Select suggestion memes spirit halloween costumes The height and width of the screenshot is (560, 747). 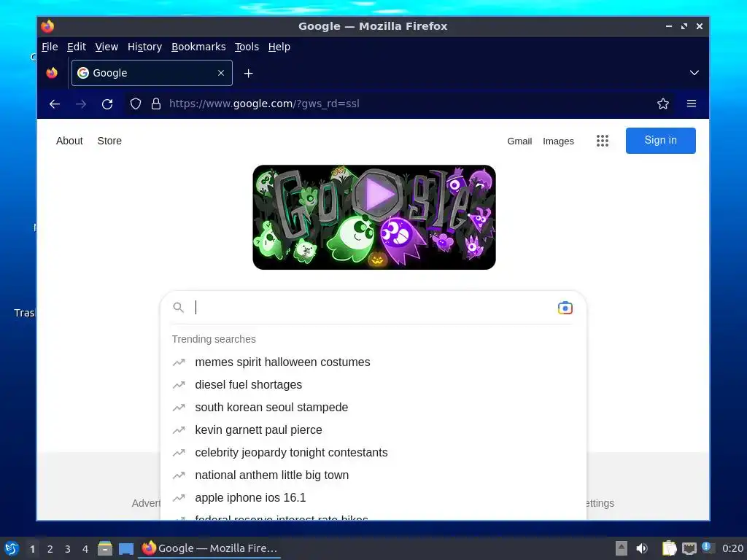(373, 362)
